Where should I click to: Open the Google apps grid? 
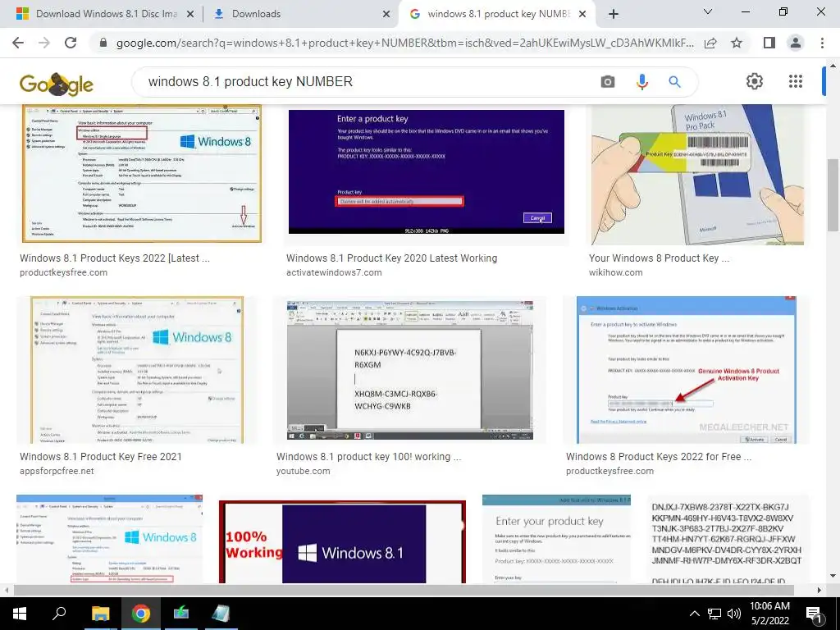[796, 81]
